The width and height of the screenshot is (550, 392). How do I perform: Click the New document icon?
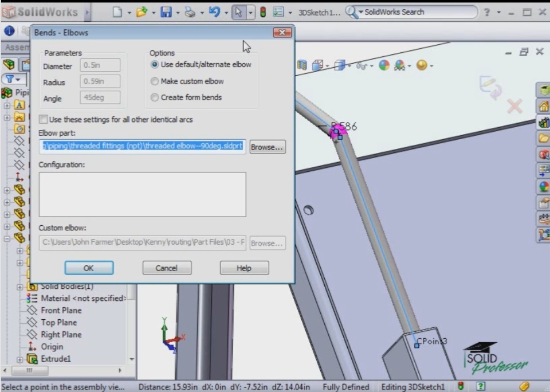coord(117,12)
